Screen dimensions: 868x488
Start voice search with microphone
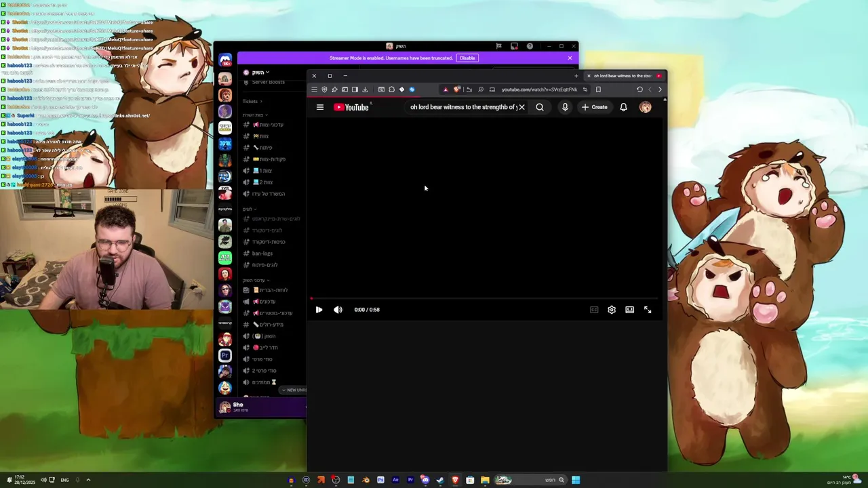pyautogui.click(x=565, y=107)
